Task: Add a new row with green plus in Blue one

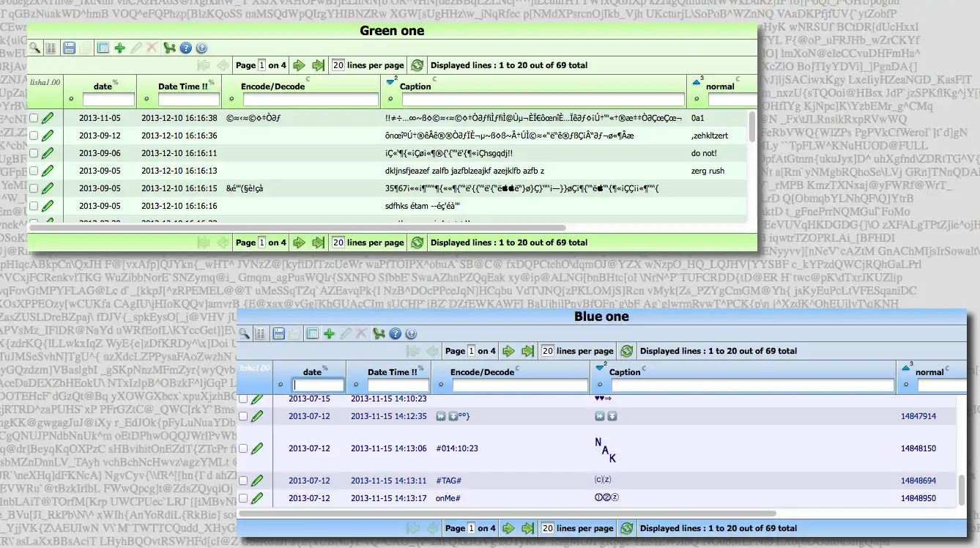Action: pos(329,333)
